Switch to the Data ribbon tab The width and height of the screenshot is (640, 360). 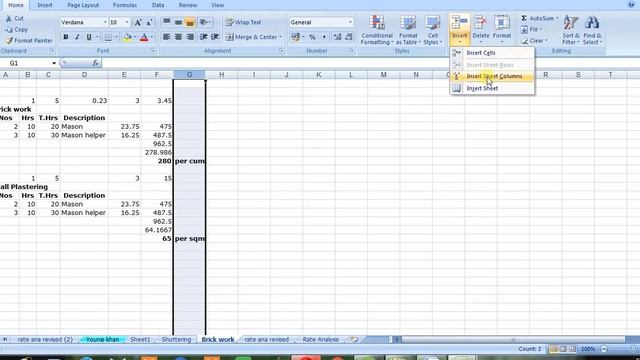click(x=158, y=5)
